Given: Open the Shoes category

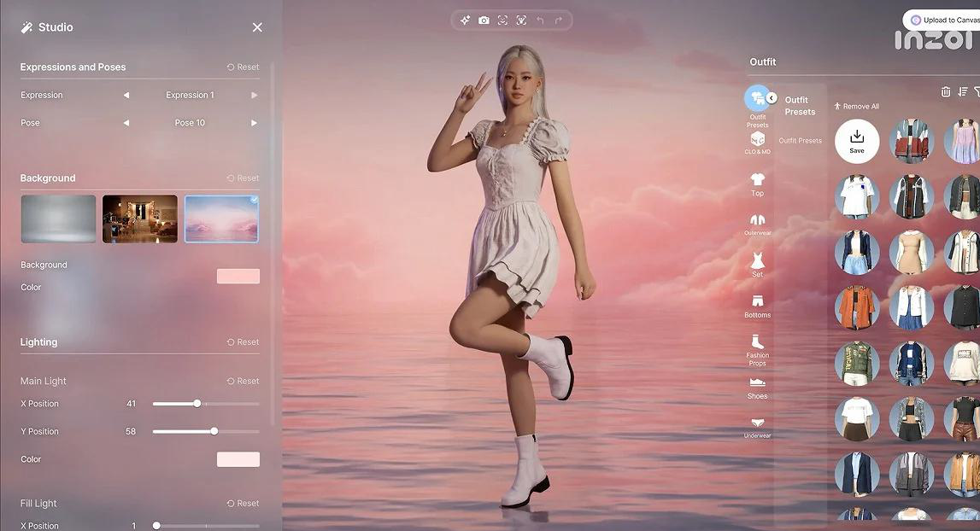Looking at the screenshot, I should click(758, 388).
